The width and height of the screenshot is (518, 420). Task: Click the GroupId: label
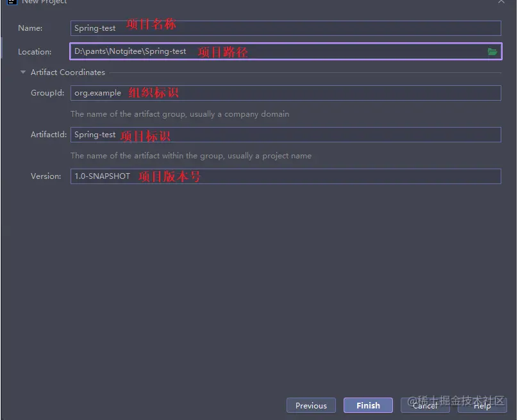pos(47,93)
